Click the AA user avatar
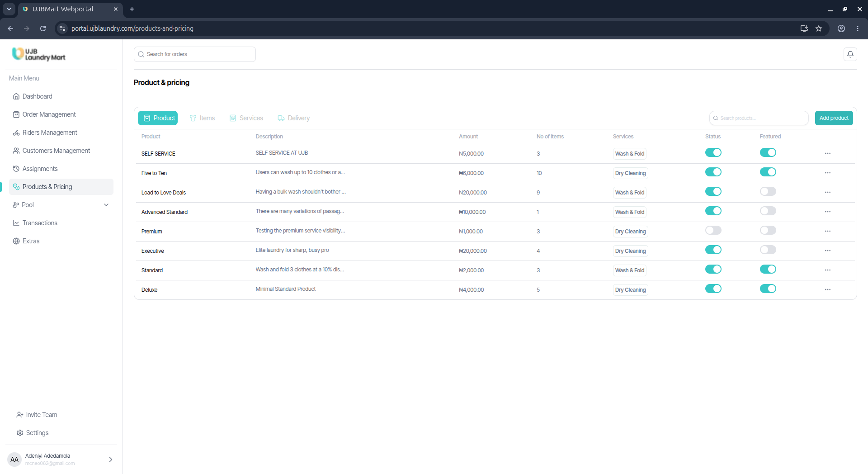 click(14, 460)
